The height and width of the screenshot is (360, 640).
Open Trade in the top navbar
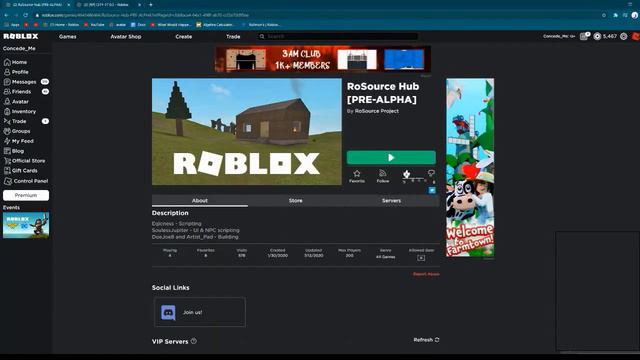(x=233, y=36)
